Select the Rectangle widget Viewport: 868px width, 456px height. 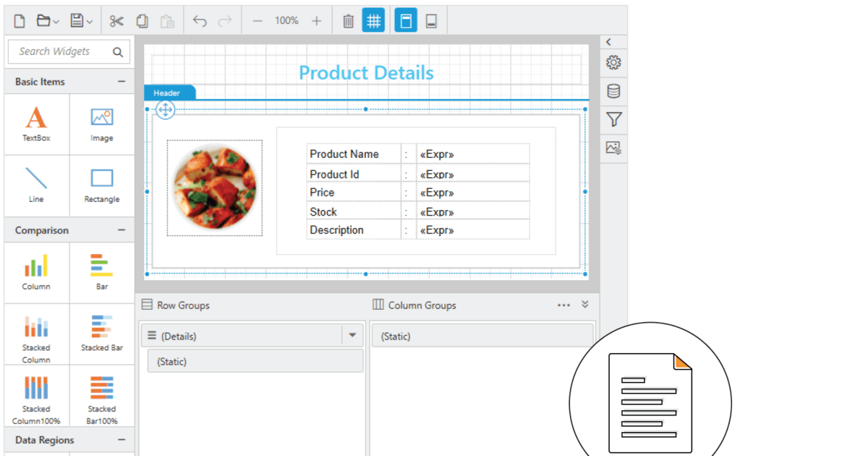point(102,185)
